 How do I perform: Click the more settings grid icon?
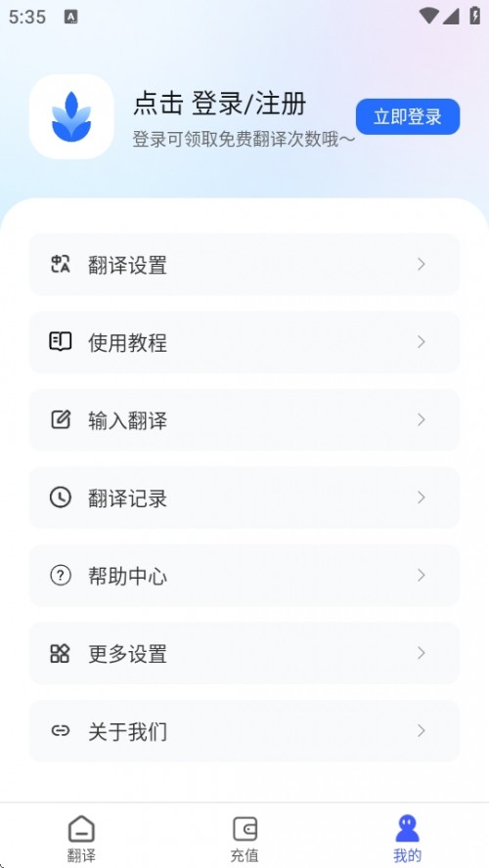(60, 653)
